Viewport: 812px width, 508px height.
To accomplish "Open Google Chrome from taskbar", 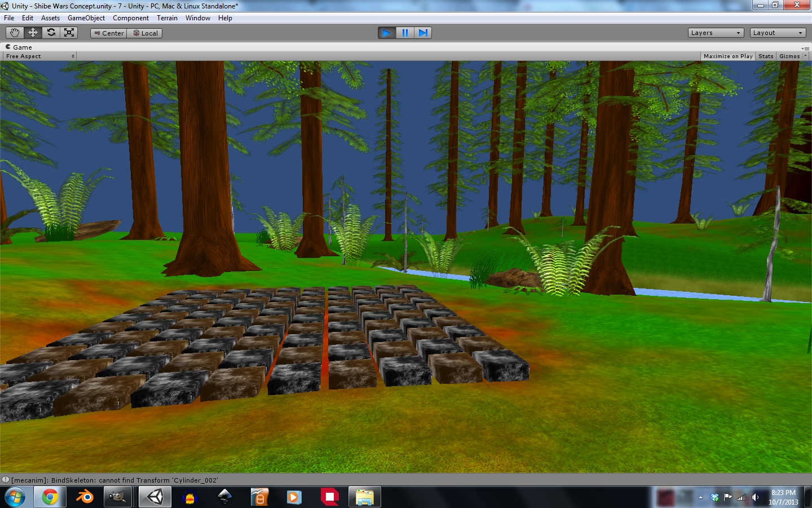I will click(50, 497).
